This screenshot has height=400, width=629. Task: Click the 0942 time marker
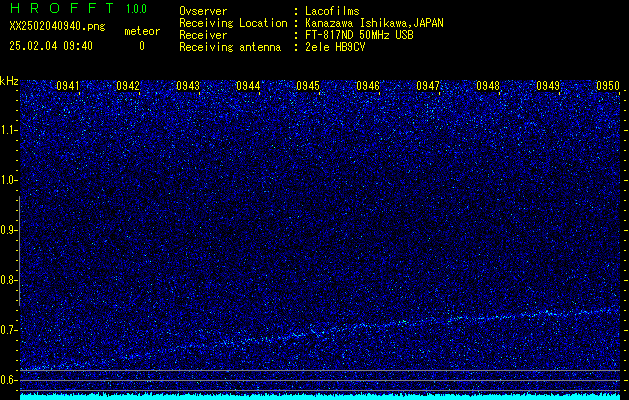click(128, 86)
